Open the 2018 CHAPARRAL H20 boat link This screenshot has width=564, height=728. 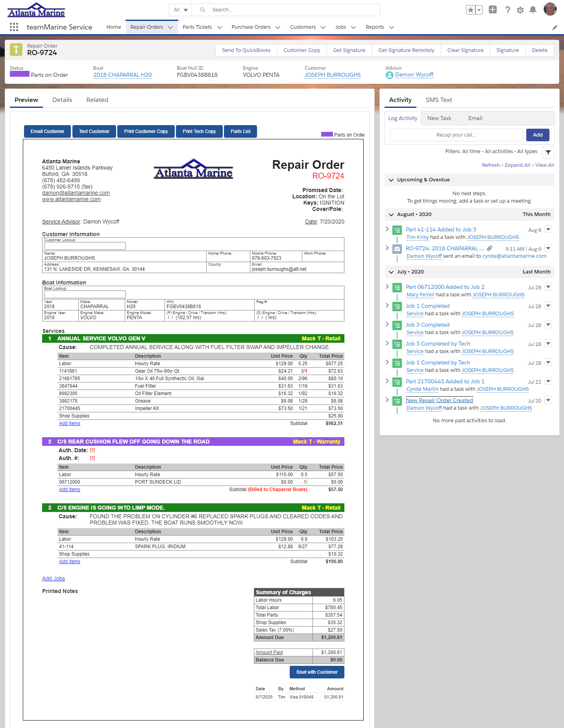122,75
